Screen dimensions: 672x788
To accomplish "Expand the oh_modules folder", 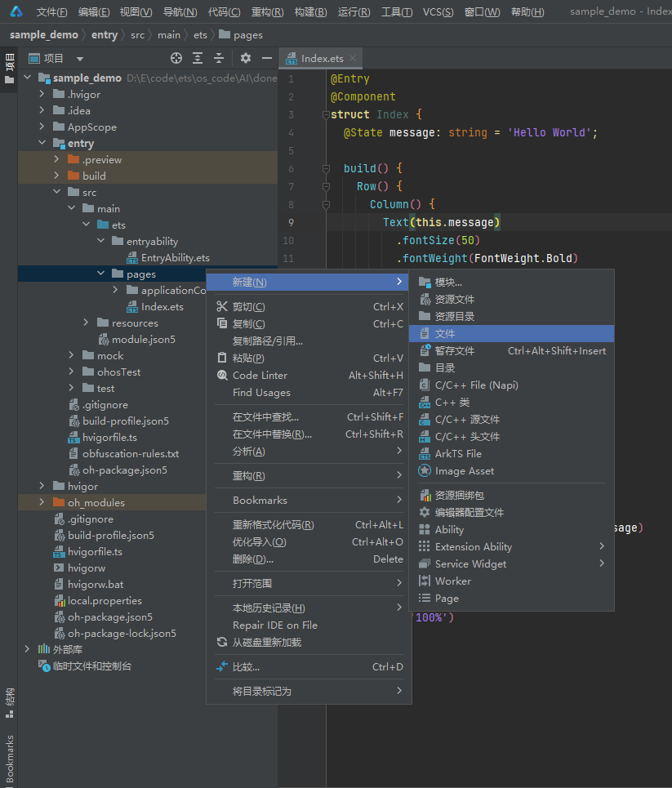I will click(42, 502).
